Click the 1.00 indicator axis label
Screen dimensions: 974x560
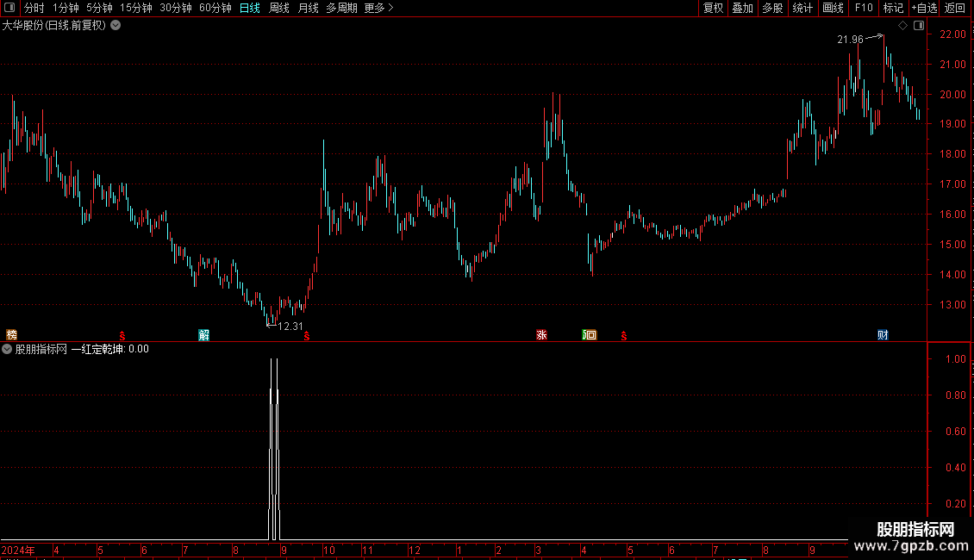tap(955, 359)
